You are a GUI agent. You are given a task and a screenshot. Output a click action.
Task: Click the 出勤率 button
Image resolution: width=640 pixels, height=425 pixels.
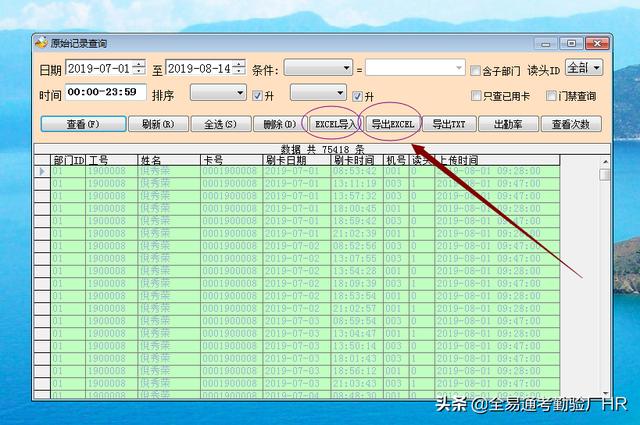508,124
